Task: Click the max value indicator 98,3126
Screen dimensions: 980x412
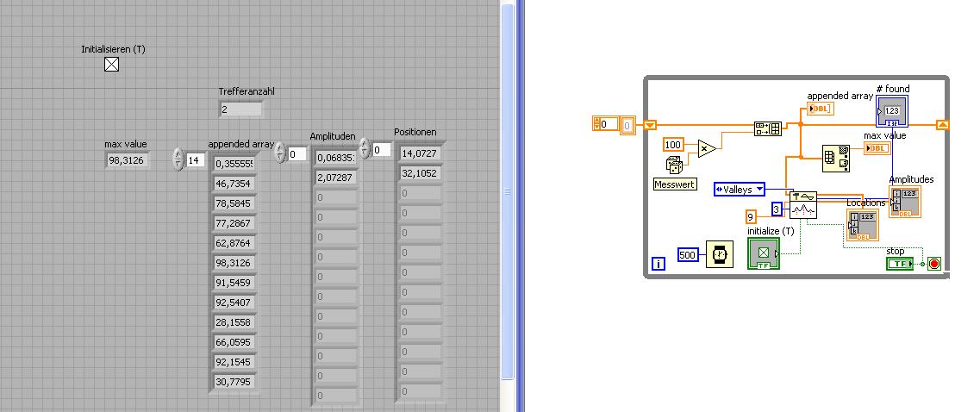Action: click(x=128, y=160)
